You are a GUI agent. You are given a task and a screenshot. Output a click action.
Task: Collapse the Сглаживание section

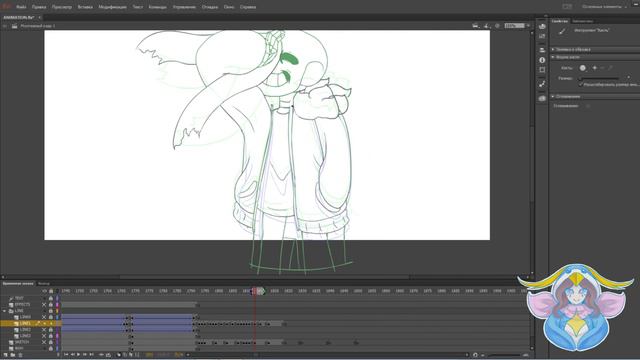pyautogui.click(x=553, y=96)
